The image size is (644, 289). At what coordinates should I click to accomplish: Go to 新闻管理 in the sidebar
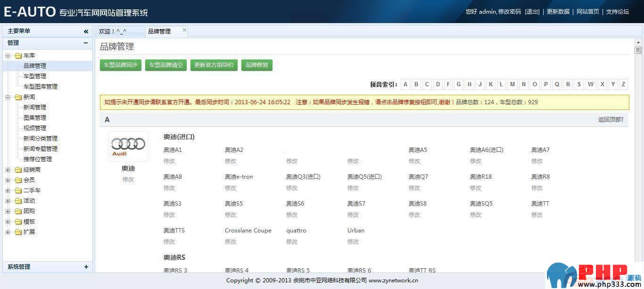point(35,107)
